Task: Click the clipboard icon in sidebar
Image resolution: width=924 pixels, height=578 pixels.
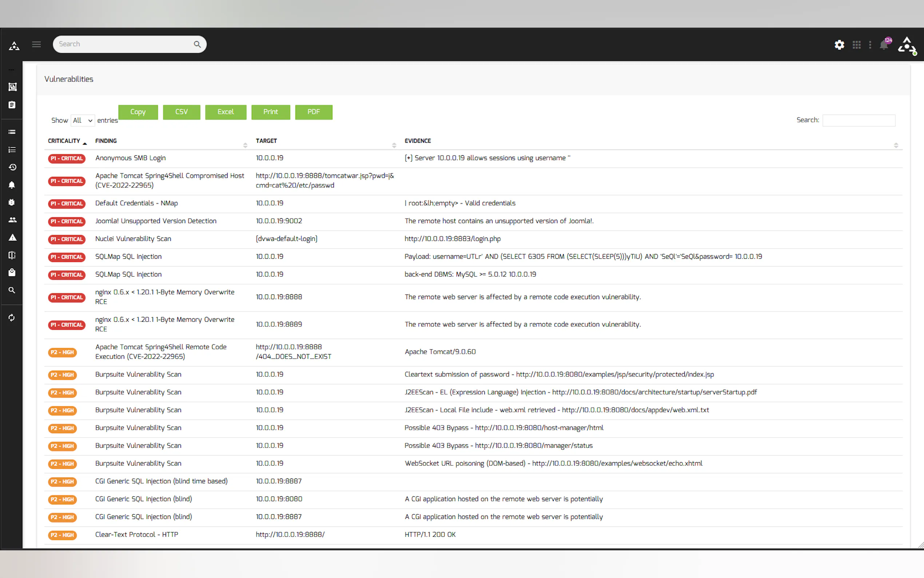Action: pos(12,105)
